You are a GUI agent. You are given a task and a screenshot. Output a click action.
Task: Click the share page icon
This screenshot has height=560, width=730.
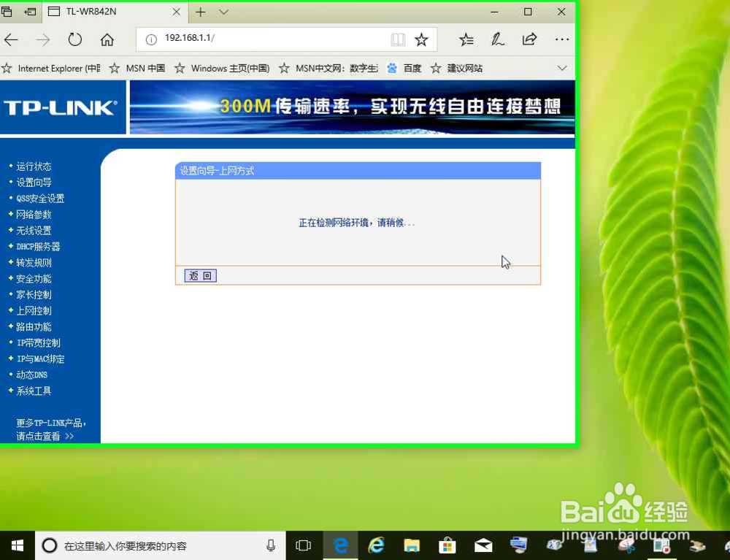pos(529,39)
